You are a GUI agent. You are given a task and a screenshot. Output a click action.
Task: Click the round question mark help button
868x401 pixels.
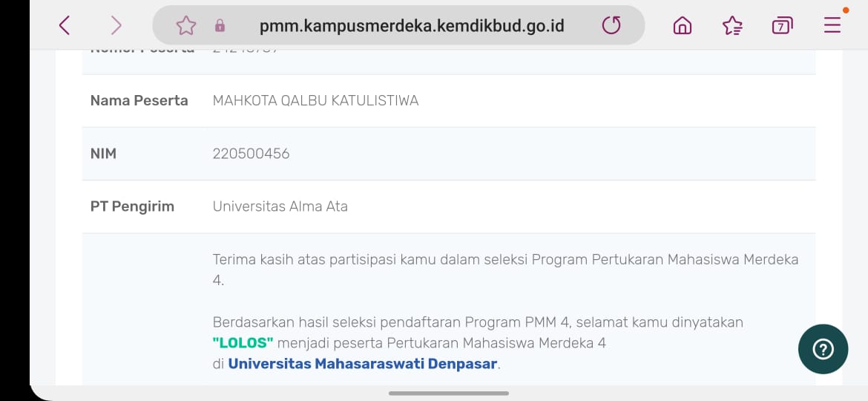[x=823, y=349]
